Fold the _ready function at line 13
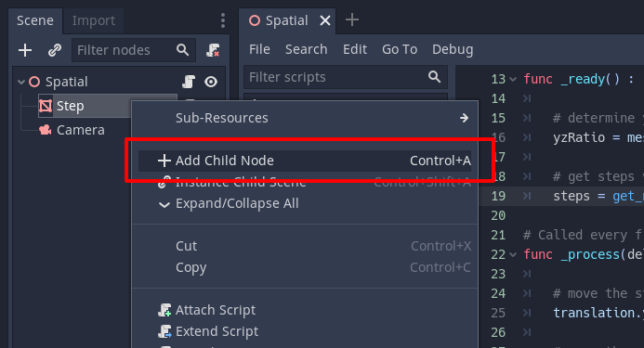The image size is (644, 348). point(513,79)
